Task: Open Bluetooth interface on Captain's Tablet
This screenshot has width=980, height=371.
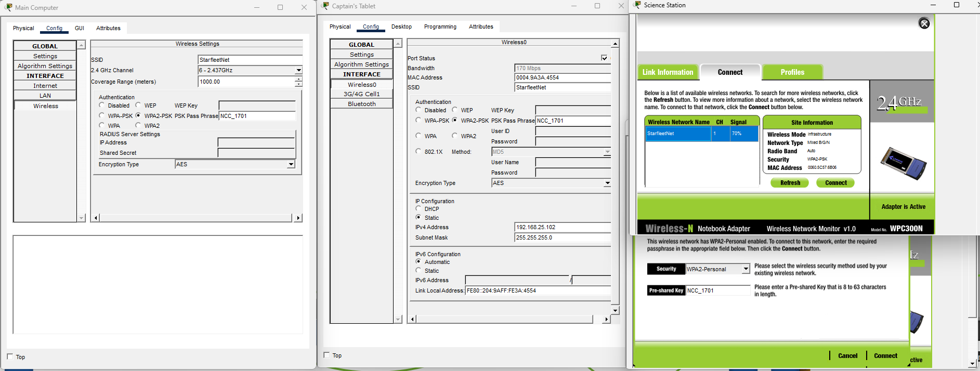Action: click(x=362, y=104)
